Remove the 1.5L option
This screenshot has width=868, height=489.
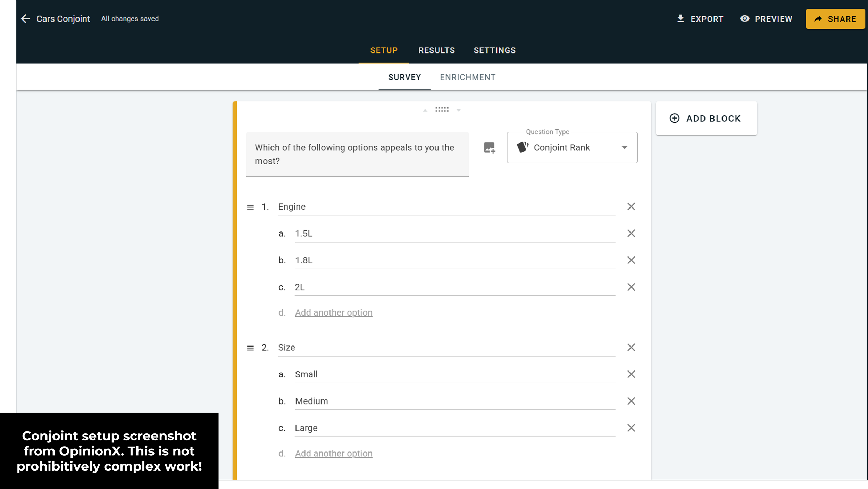631,234
